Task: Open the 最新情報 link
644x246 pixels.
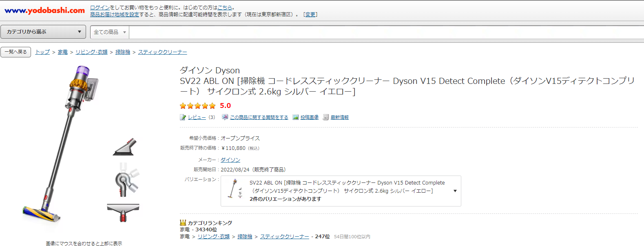Action: [x=340, y=117]
